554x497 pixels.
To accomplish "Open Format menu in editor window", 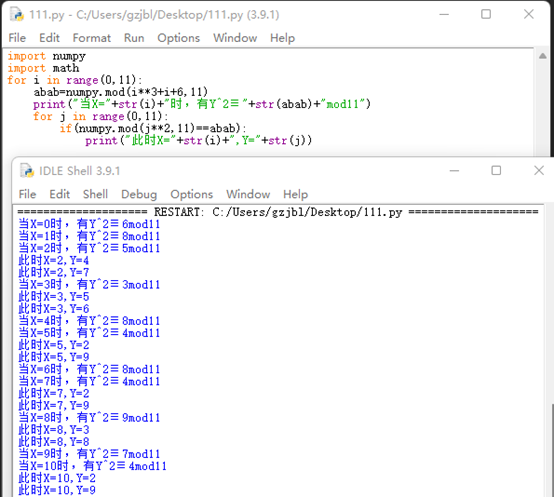I will tap(92, 38).
